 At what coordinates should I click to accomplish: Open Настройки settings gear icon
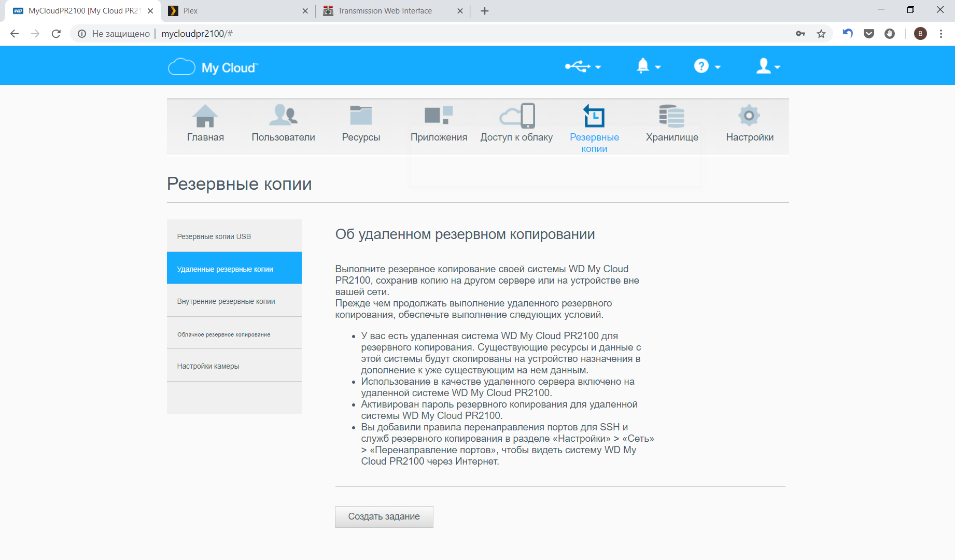[x=749, y=115]
